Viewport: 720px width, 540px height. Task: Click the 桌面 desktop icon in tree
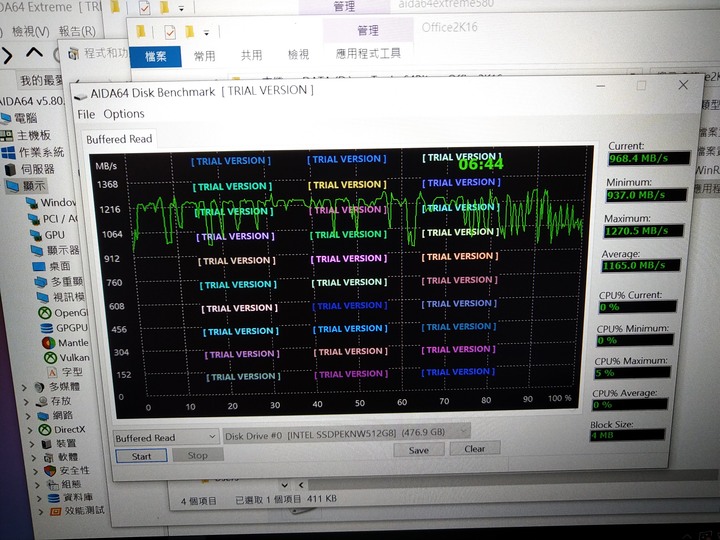[x=39, y=266]
